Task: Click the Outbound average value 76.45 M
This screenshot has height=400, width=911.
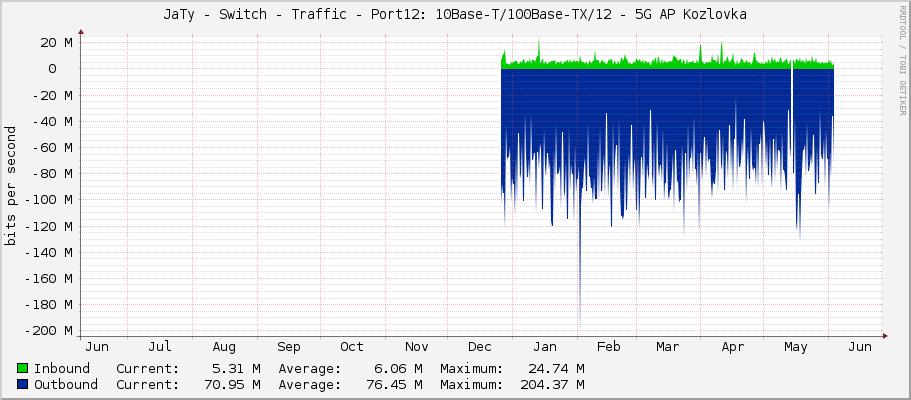Action: [x=394, y=384]
